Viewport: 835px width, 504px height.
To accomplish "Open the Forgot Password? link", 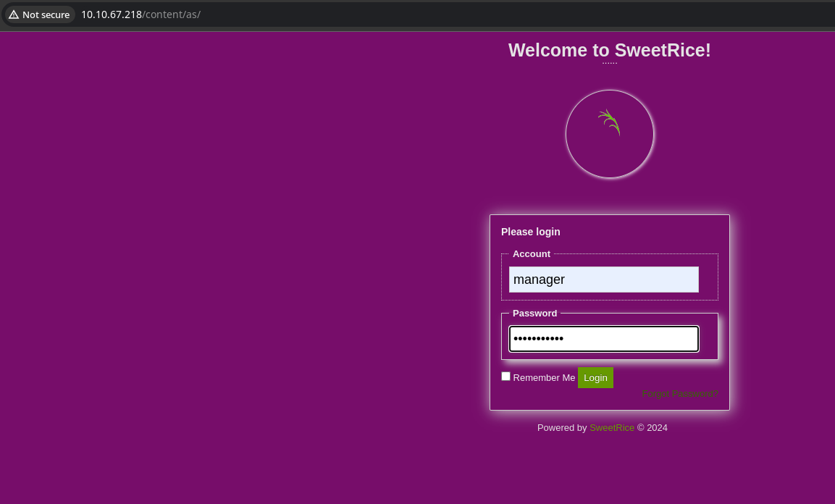I will pos(679,394).
